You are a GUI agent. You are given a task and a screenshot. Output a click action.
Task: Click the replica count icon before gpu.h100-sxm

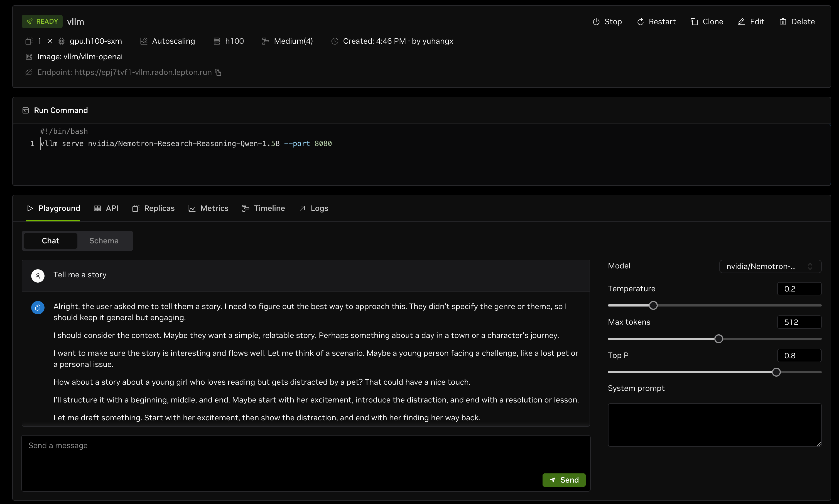tap(29, 41)
